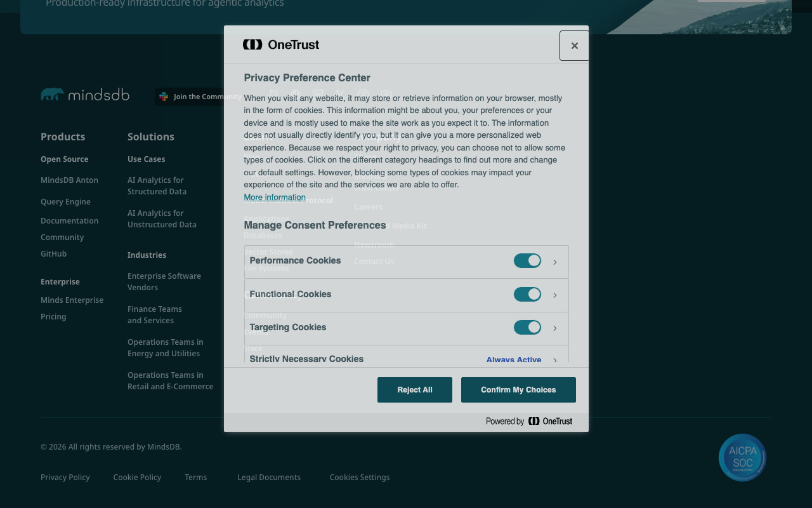
Task: Expand the Strictly Necessary Cookies arrow
Action: (x=555, y=360)
